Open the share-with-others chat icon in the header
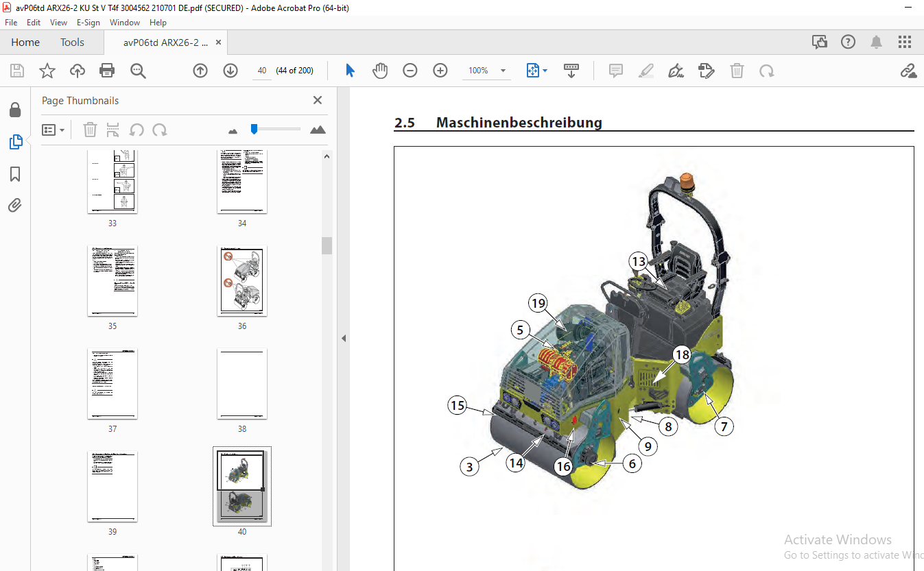This screenshot has width=924, height=571. [820, 42]
